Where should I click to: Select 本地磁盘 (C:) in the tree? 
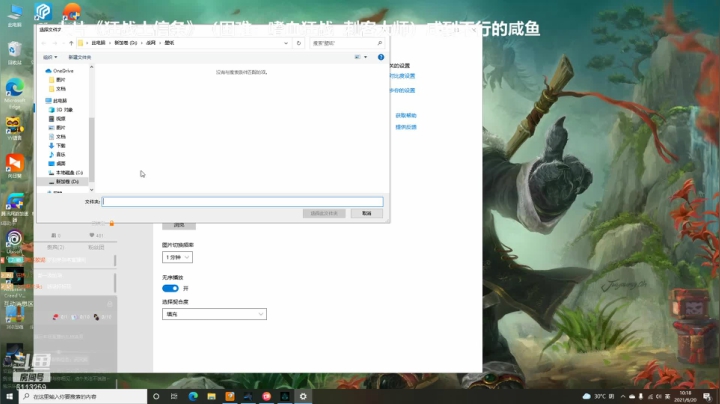[66, 173]
